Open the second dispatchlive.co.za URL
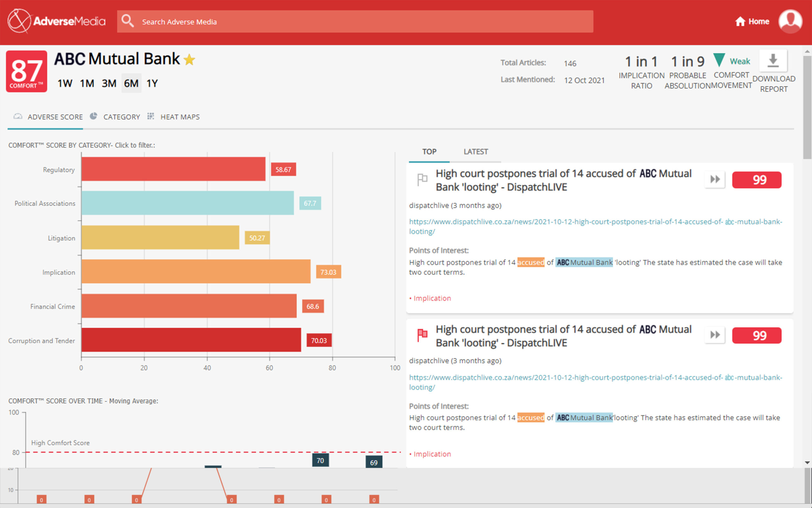This screenshot has width=812, height=508. click(x=596, y=382)
